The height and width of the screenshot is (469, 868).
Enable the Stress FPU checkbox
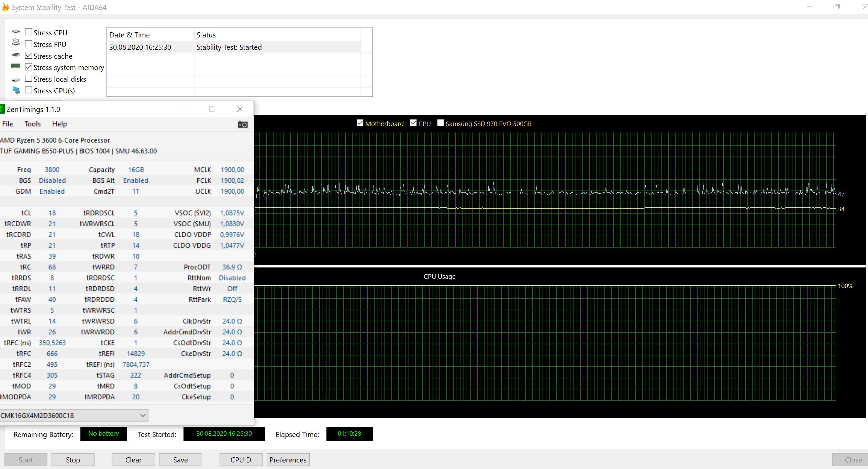[x=29, y=44]
